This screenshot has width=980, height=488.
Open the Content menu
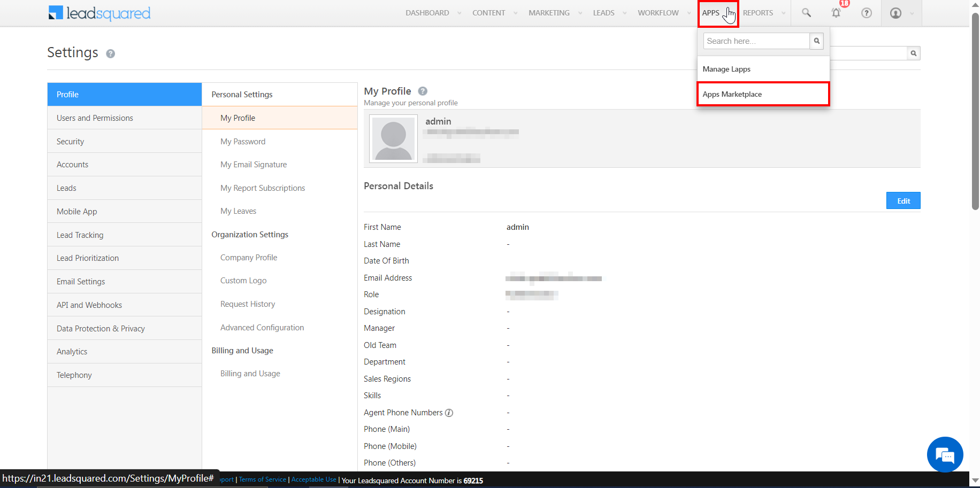coord(489,13)
